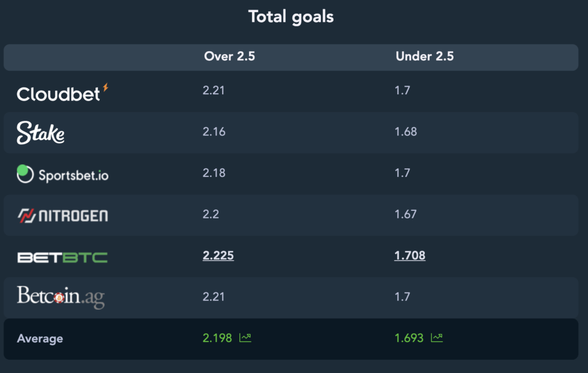
Task: Open chart icon next to average 1.693
Action: tap(437, 338)
